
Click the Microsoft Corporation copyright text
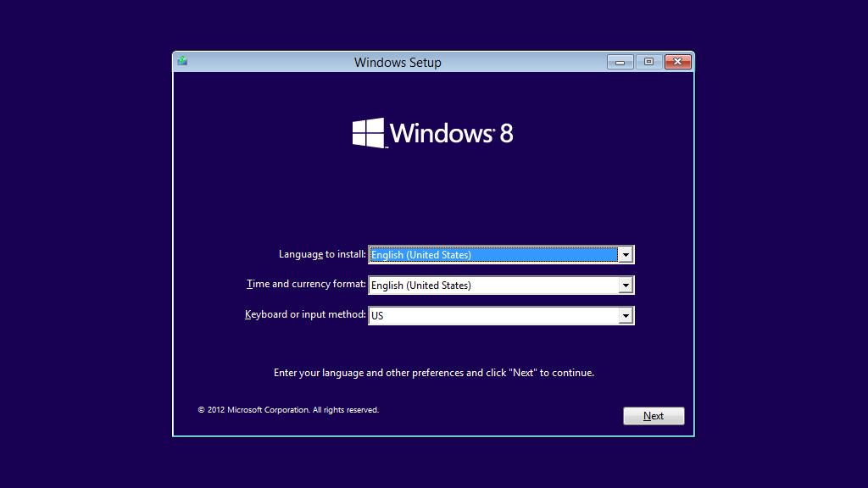288,410
